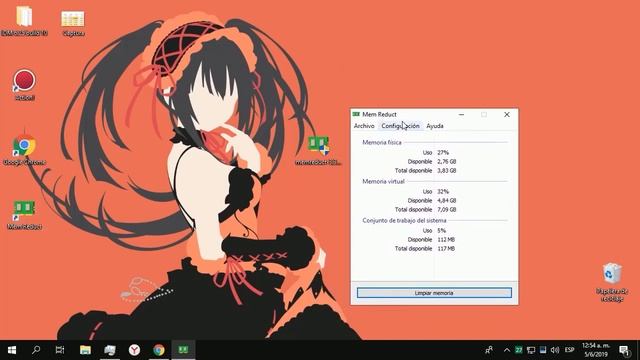Click the 3,83 GB total value
The height and width of the screenshot is (360, 640).
447,170
